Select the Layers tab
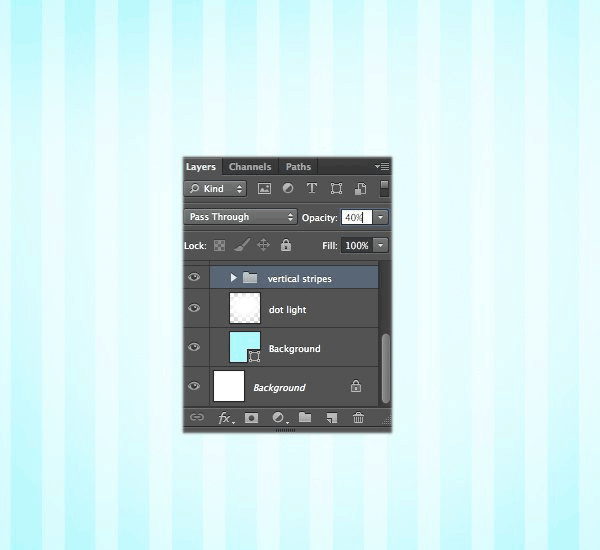This screenshot has width=600, height=550. click(x=201, y=167)
